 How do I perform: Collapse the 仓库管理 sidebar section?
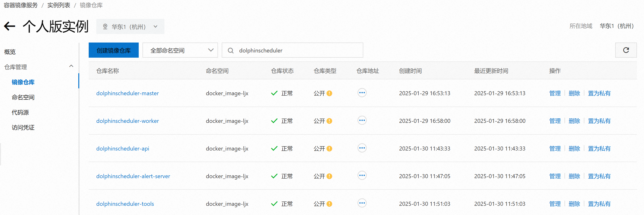click(71, 66)
